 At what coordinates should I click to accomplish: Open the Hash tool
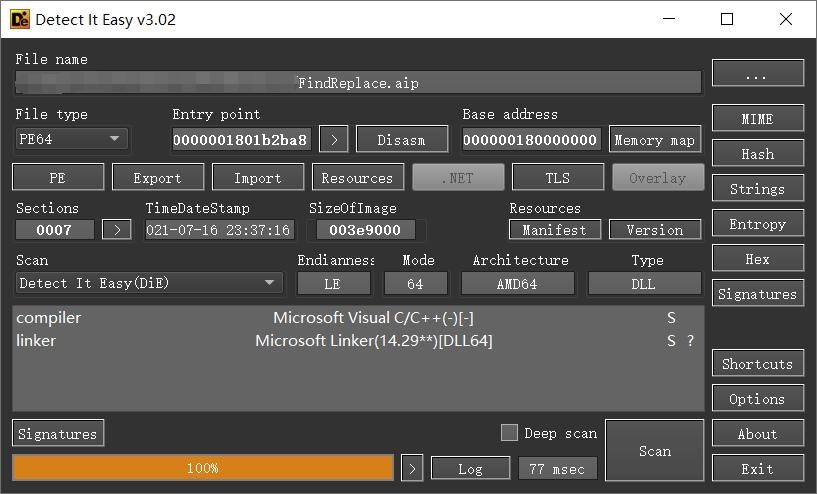pyautogui.click(x=758, y=154)
